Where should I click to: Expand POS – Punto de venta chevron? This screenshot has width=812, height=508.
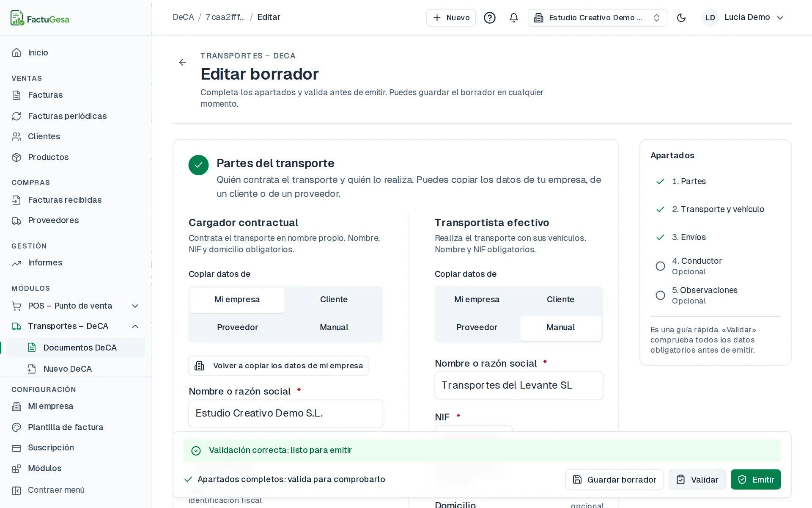(x=135, y=306)
